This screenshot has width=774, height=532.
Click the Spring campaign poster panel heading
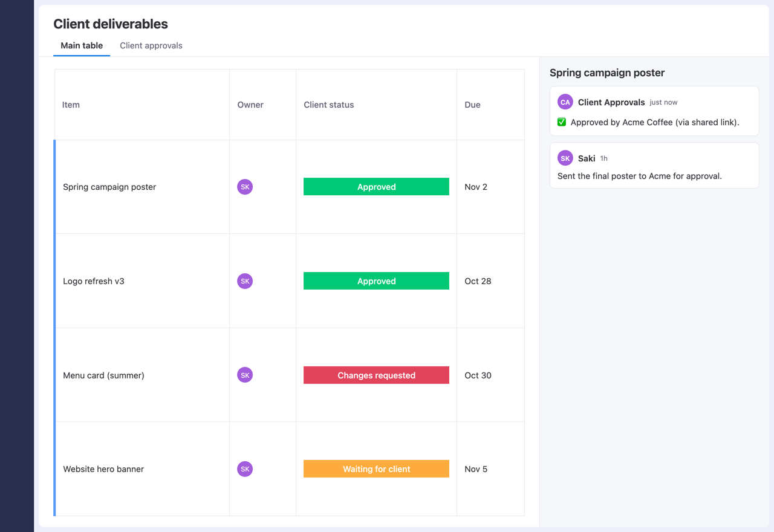[x=607, y=73]
